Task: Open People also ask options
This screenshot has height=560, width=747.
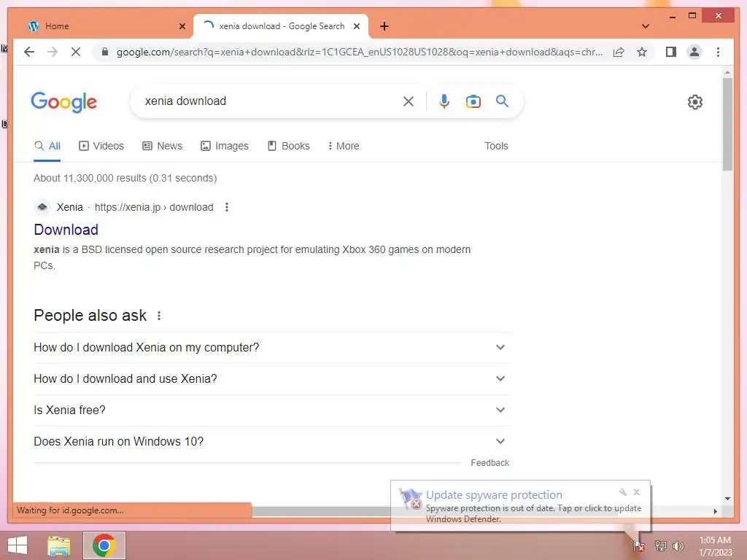Action: click(x=159, y=316)
